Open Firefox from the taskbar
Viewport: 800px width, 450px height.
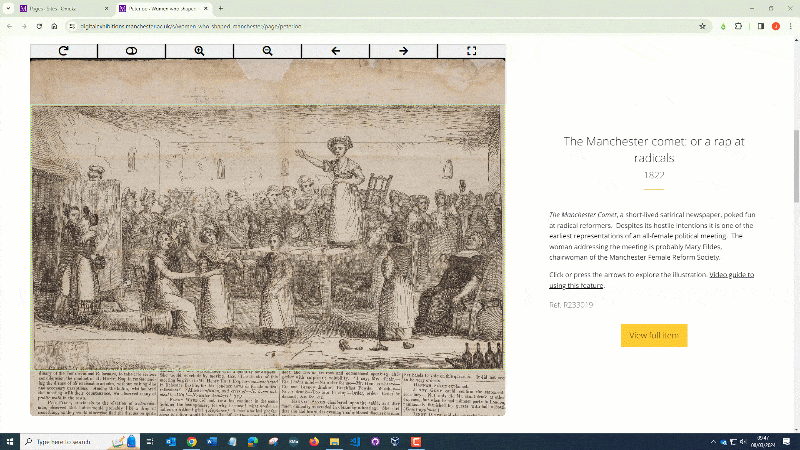314,442
